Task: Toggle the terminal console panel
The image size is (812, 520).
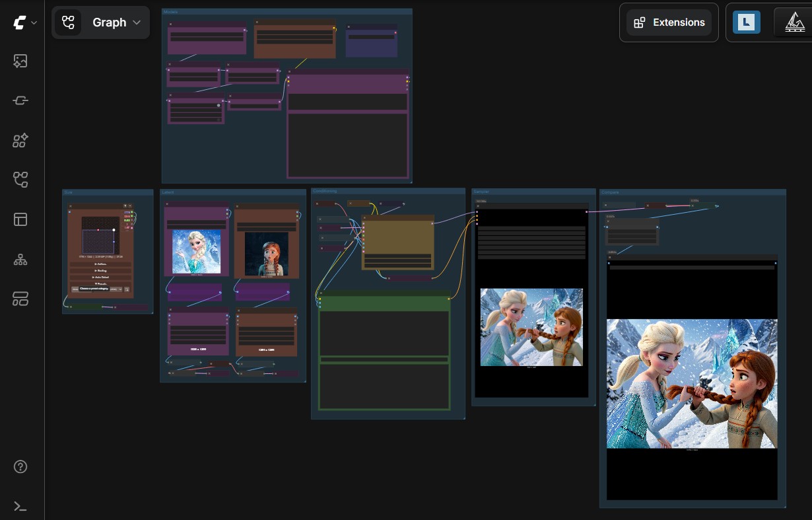Action: pos(20,507)
